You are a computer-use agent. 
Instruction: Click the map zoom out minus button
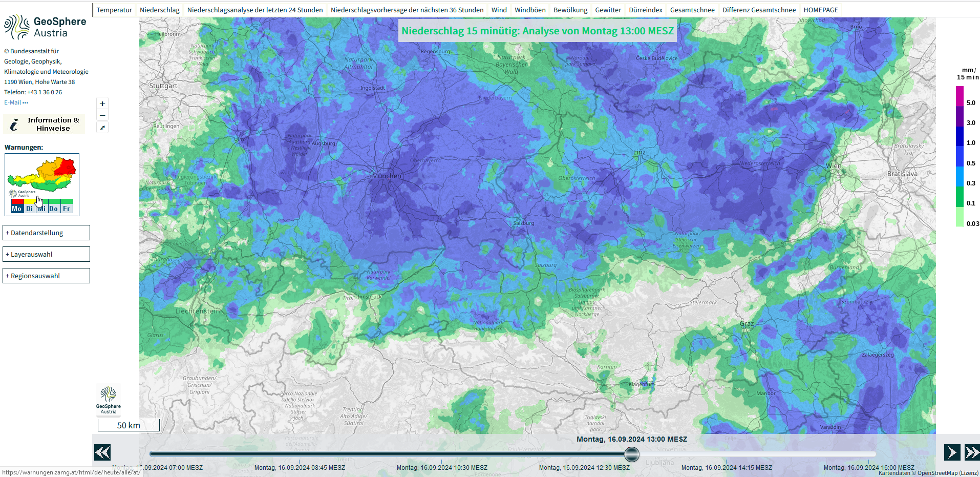point(102,116)
